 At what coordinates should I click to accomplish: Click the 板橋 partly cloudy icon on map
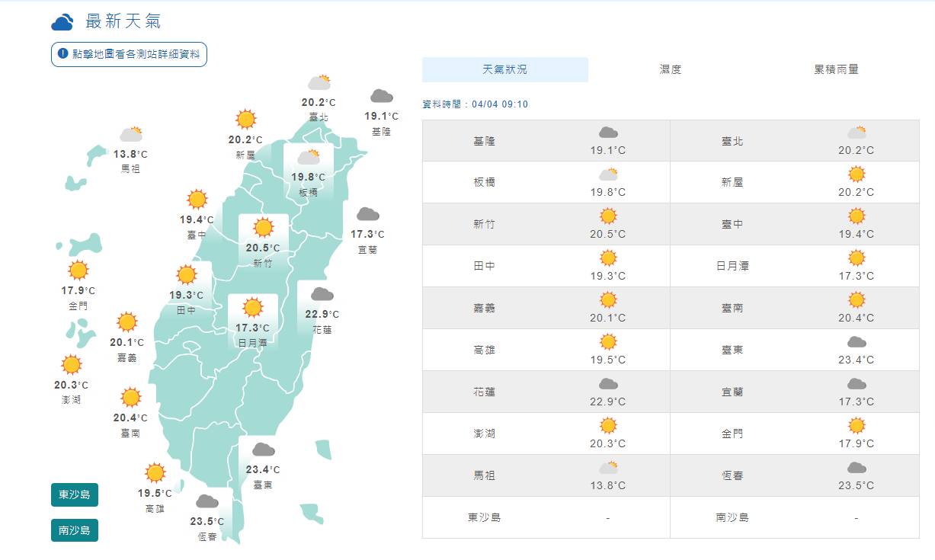click(309, 158)
